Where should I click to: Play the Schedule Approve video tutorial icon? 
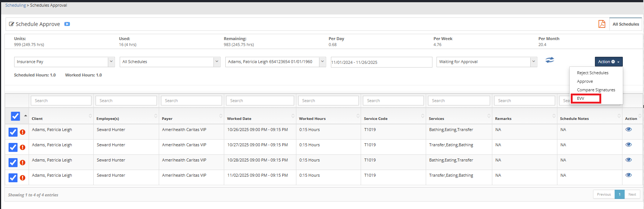pos(67,24)
